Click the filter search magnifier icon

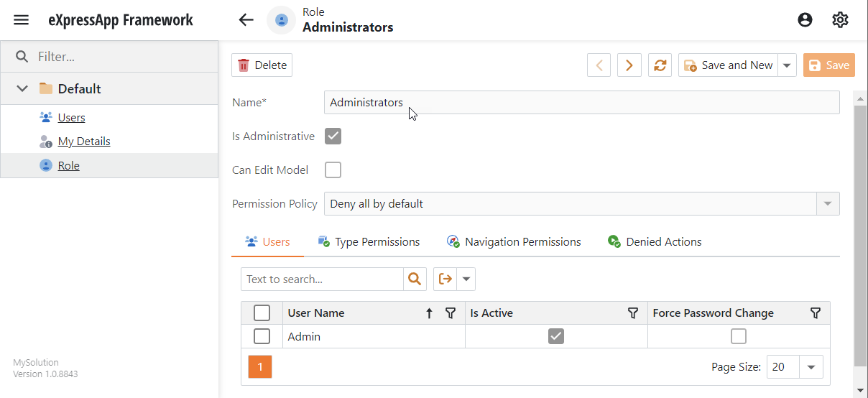click(22, 57)
